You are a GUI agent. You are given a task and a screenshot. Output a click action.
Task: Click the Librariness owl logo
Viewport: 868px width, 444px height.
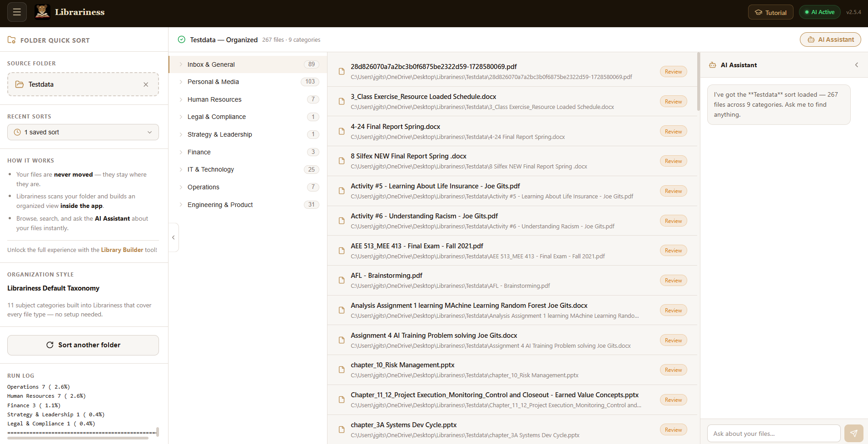[42, 12]
